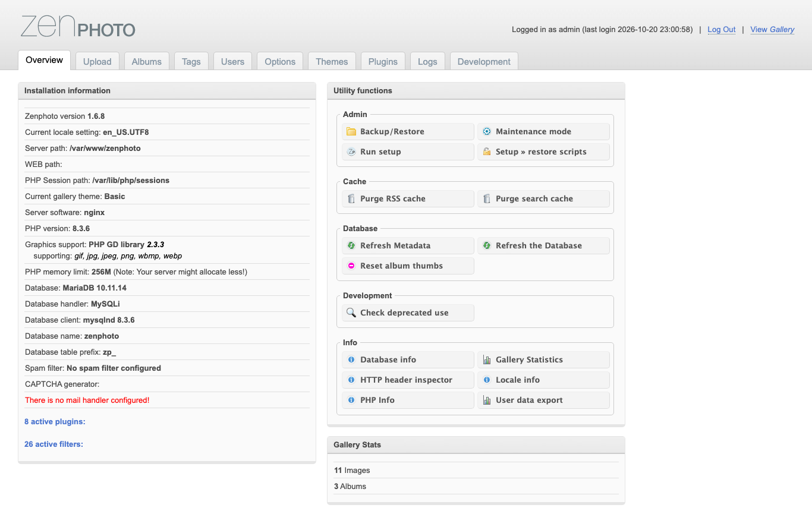Click the Locale info blue icon
Viewport: 812px width, 511px height.
pos(487,380)
